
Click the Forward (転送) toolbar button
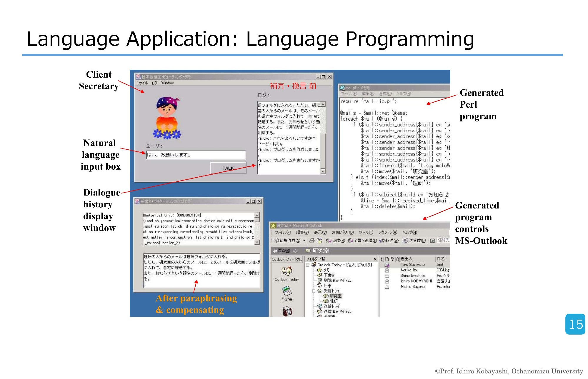coord(389,241)
